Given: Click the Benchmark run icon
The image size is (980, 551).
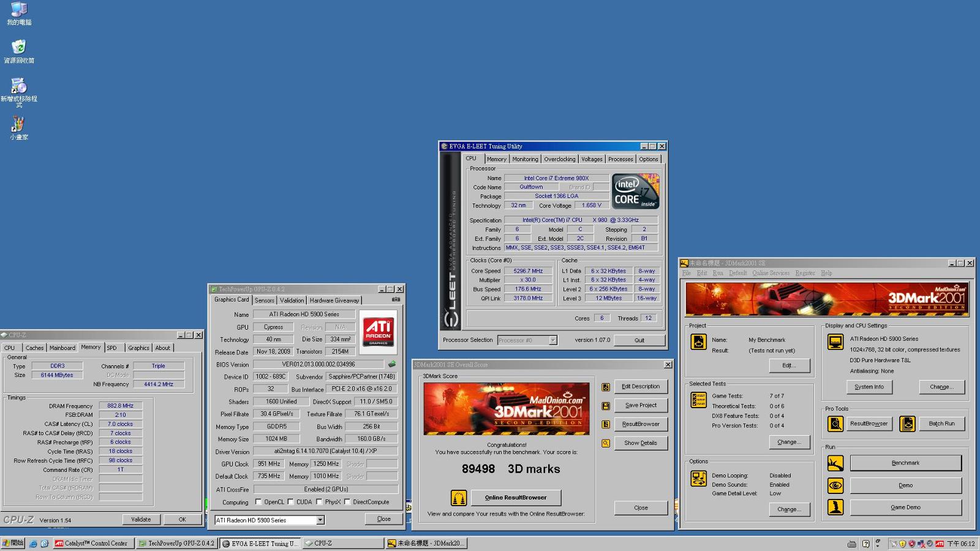Looking at the screenshot, I should pos(835,463).
